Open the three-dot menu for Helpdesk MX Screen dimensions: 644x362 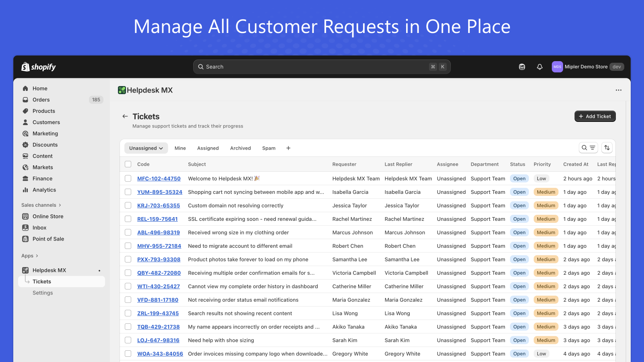[618, 90]
